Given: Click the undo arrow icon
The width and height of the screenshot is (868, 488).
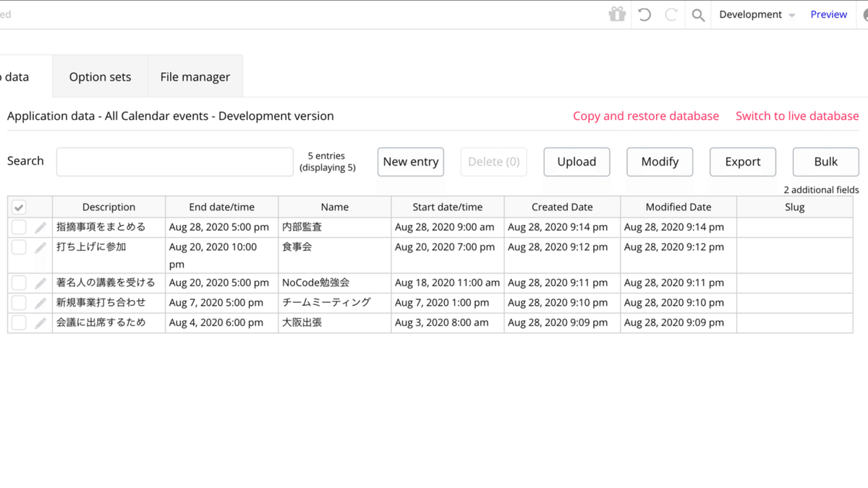Looking at the screenshot, I should pyautogui.click(x=644, y=14).
